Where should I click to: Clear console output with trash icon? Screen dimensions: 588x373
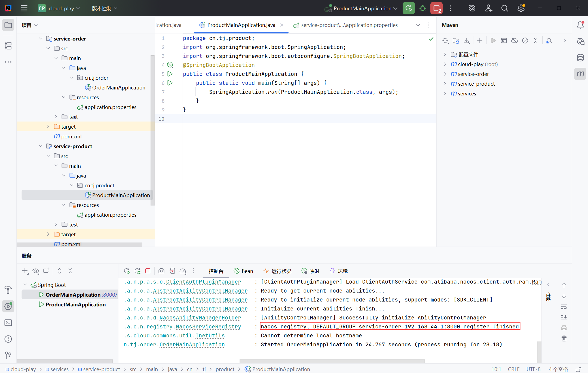(x=564, y=338)
